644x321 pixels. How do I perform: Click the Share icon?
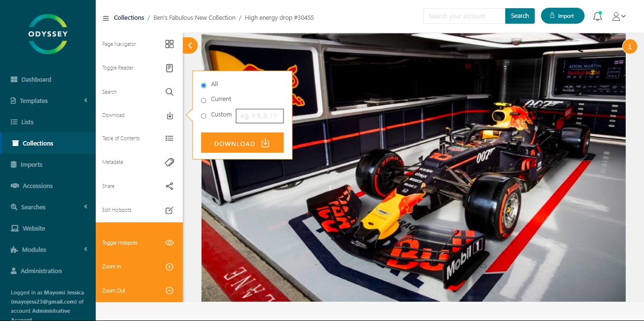point(169,186)
